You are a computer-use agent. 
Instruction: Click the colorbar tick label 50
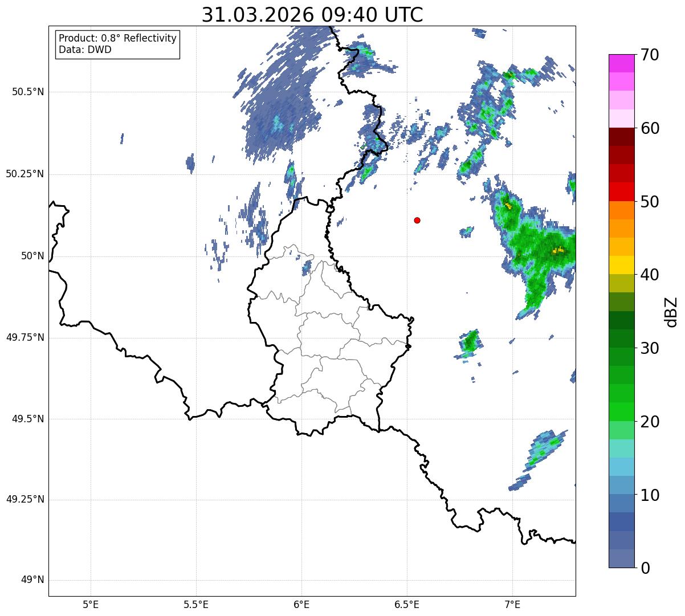tap(650, 202)
